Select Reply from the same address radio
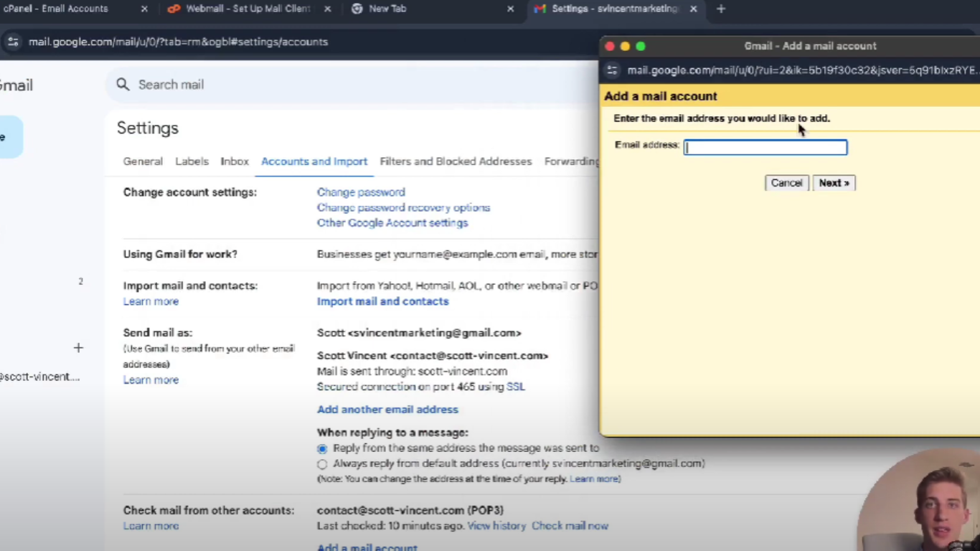This screenshot has width=980, height=551. point(322,448)
